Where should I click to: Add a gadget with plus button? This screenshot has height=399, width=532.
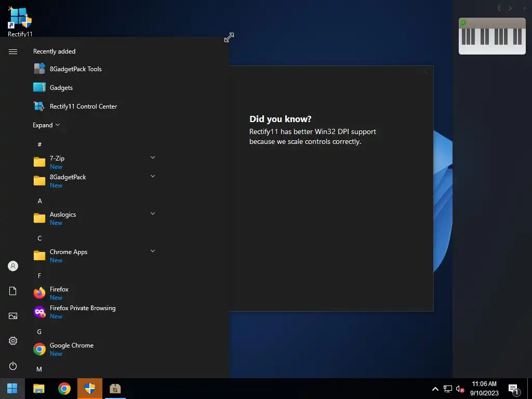point(524,8)
